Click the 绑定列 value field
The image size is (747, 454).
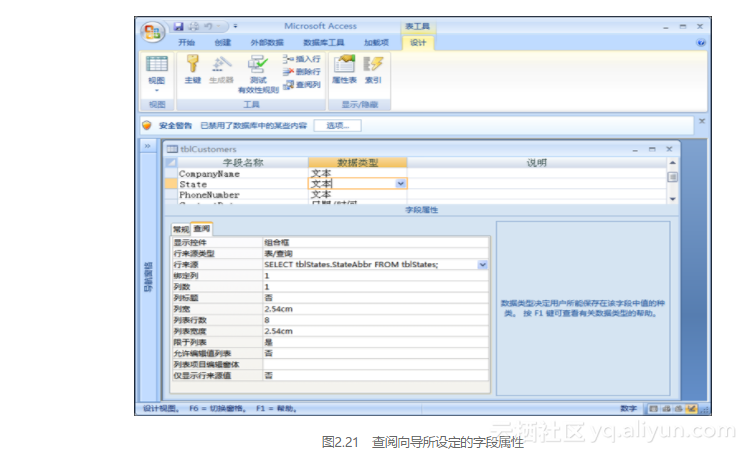(x=376, y=275)
